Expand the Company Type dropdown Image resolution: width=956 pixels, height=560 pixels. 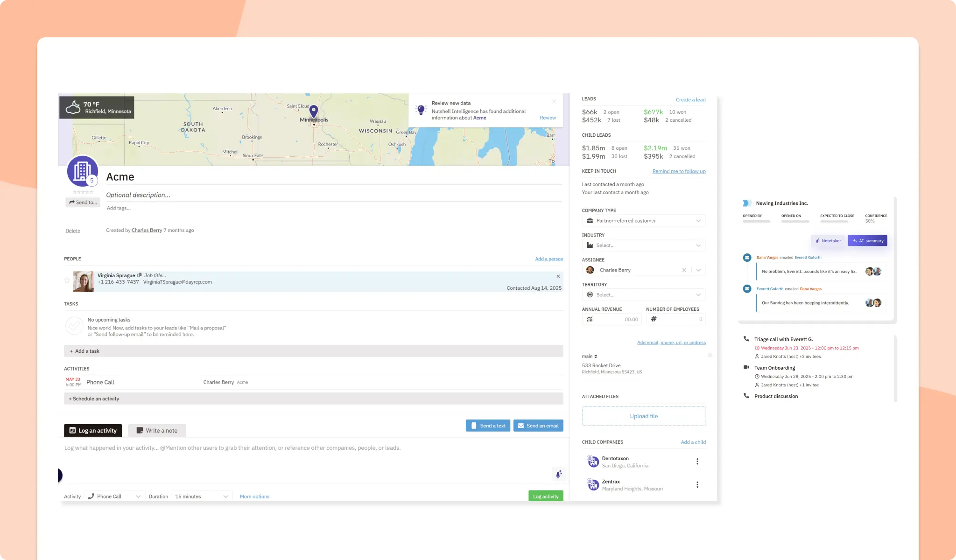(x=698, y=221)
